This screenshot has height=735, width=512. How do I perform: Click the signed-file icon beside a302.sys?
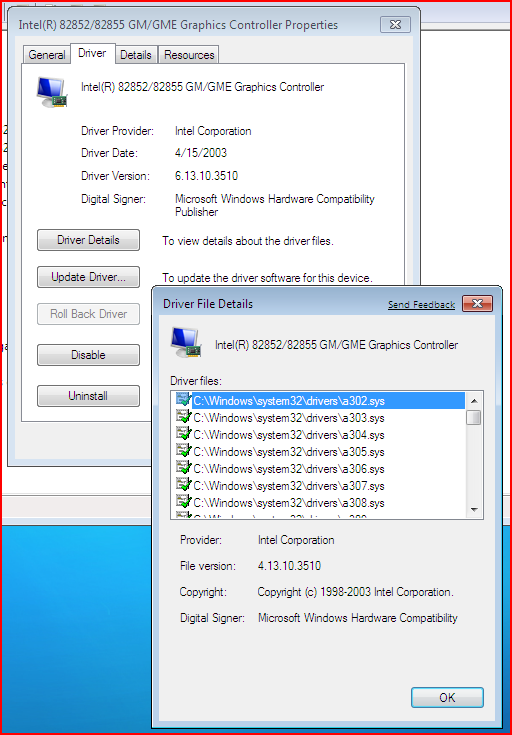click(184, 400)
